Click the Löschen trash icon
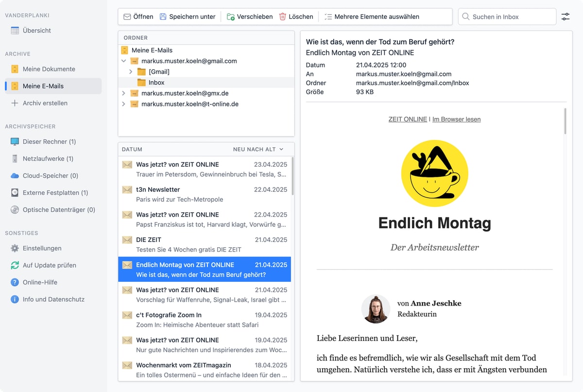 click(283, 17)
